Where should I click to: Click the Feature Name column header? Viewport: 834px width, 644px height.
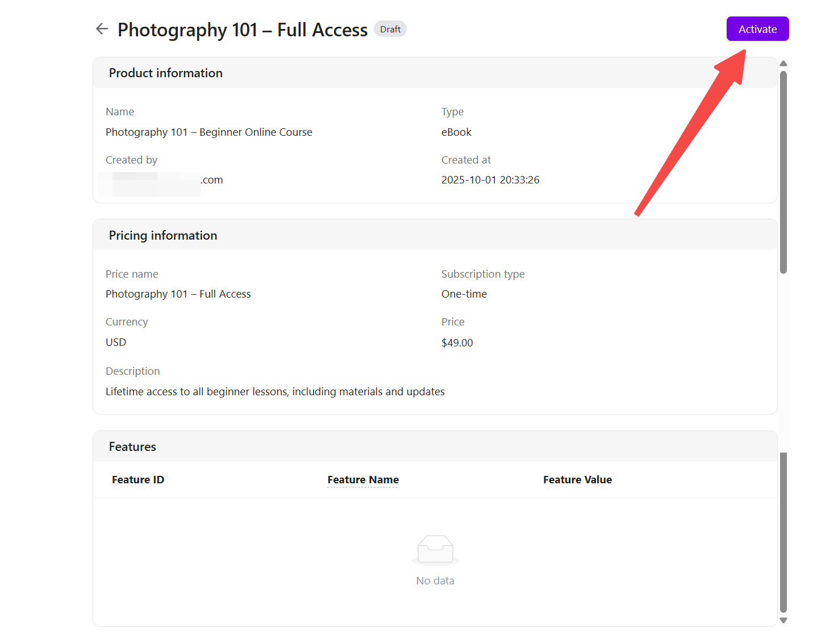tap(363, 480)
